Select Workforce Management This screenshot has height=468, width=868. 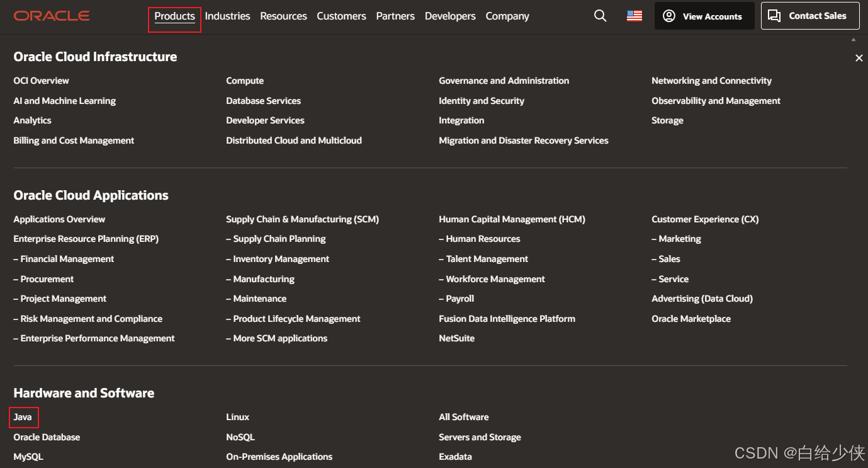pyautogui.click(x=492, y=279)
